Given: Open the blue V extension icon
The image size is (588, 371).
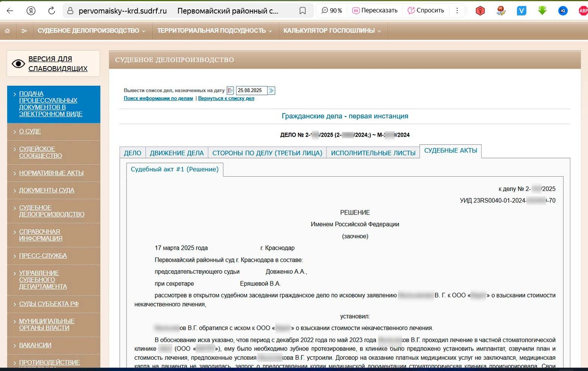Looking at the screenshot, I should [522, 10].
